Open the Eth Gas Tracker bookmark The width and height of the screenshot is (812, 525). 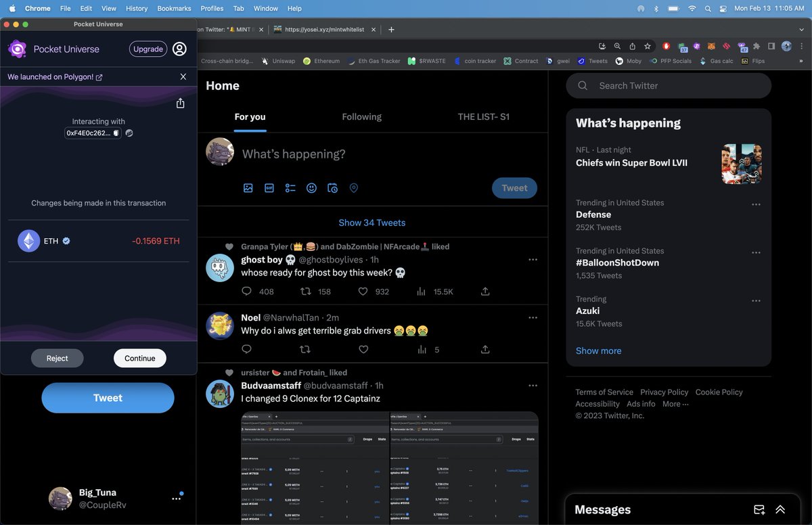coord(374,61)
